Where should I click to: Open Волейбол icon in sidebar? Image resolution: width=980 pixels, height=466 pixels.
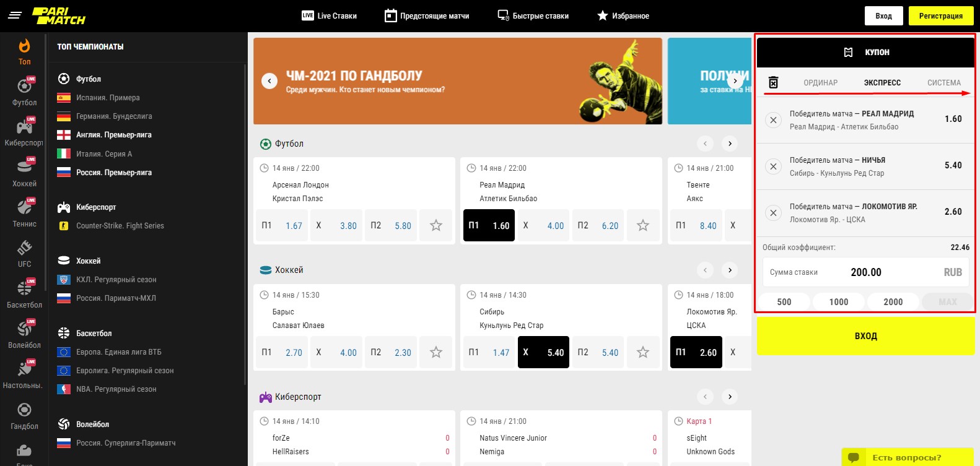[x=24, y=335]
